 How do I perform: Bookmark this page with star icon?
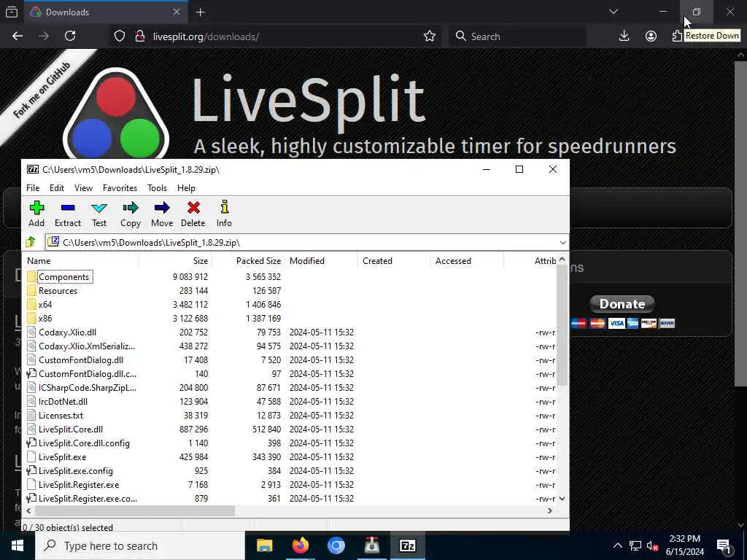pyautogui.click(x=429, y=36)
